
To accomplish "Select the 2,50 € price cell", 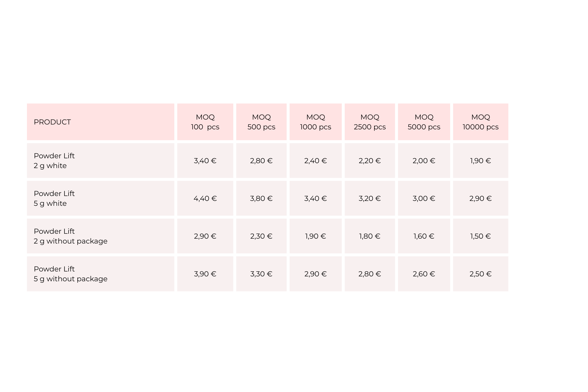I will pos(480,274).
